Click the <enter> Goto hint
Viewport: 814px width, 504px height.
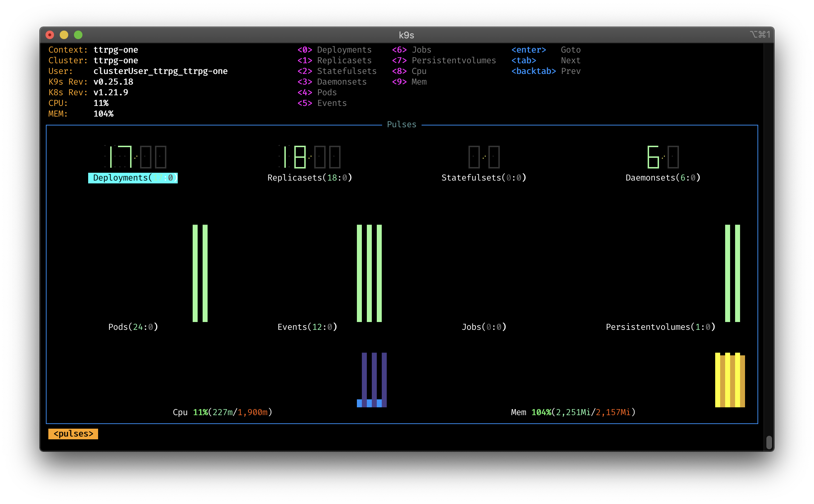[546, 50]
